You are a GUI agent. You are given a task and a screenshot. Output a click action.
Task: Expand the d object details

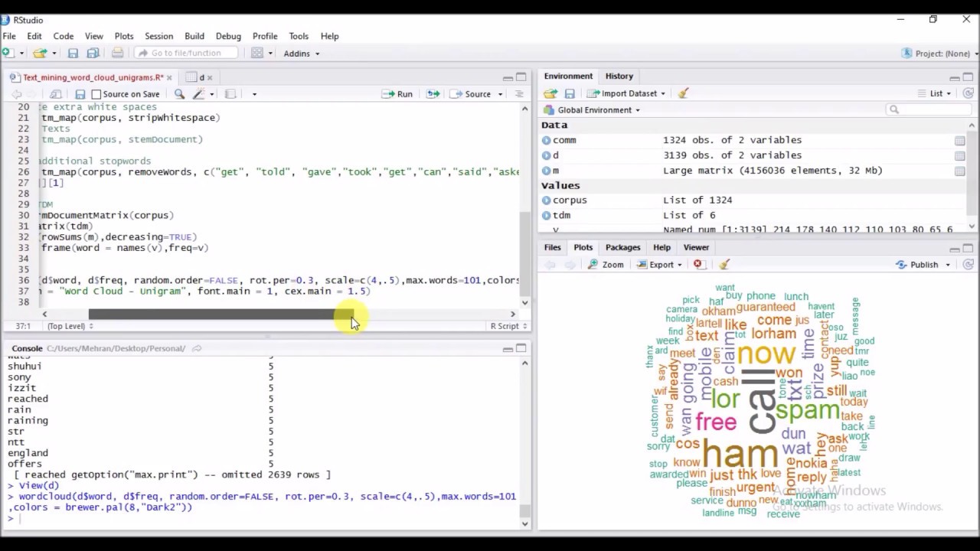[x=546, y=155]
